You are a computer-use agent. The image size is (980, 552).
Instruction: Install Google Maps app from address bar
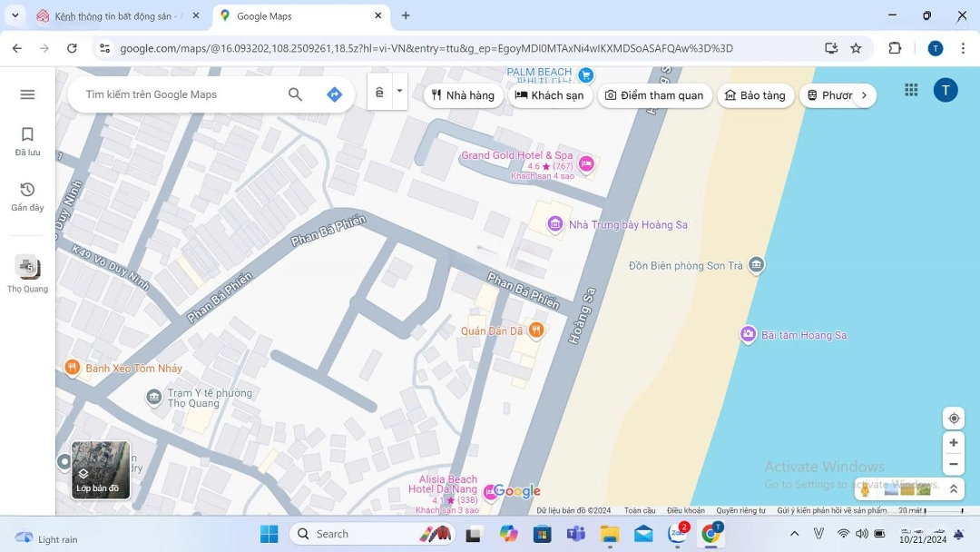click(831, 48)
